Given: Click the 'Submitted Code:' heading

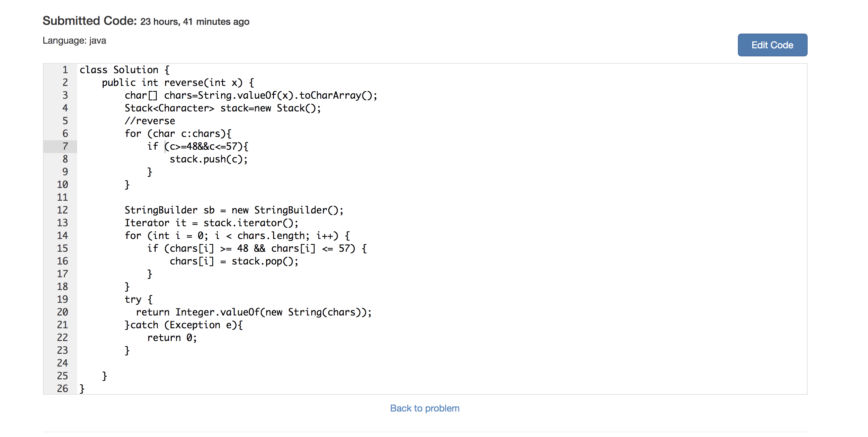Looking at the screenshot, I should [x=90, y=21].
